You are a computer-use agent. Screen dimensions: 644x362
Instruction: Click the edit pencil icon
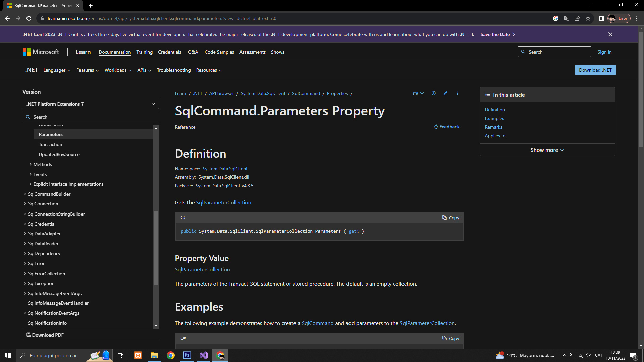coord(445,93)
